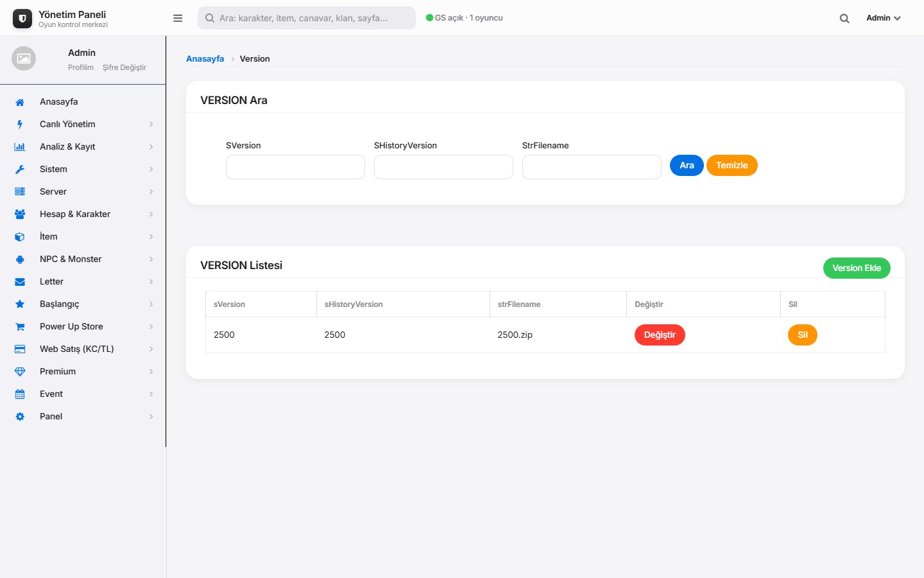Image resolution: width=924 pixels, height=578 pixels.
Task: Click the Başlangıç star icon
Action: (x=20, y=304)
